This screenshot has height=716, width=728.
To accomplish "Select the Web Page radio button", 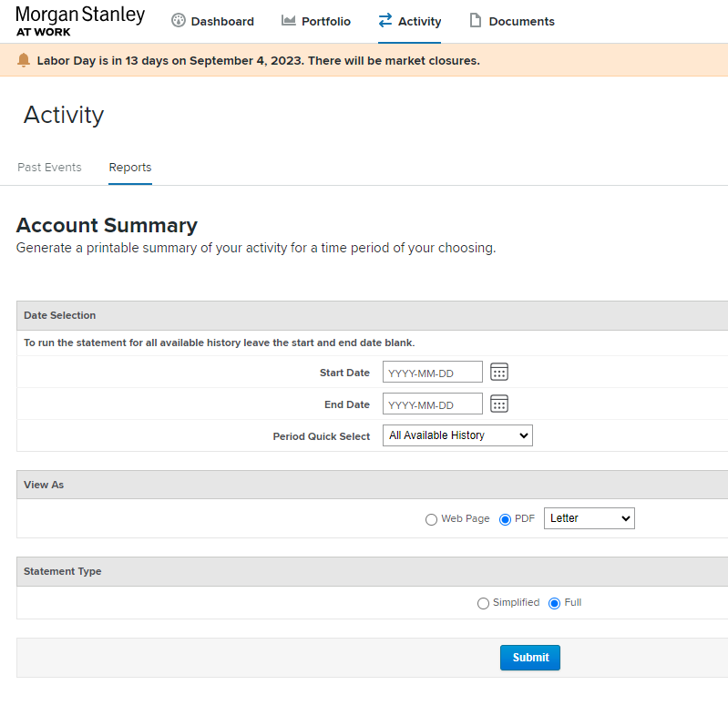I will point(431,519).
